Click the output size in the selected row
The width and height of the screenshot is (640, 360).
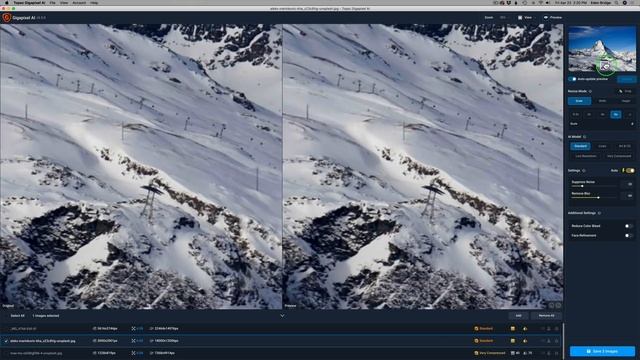(x=167, y=341)
